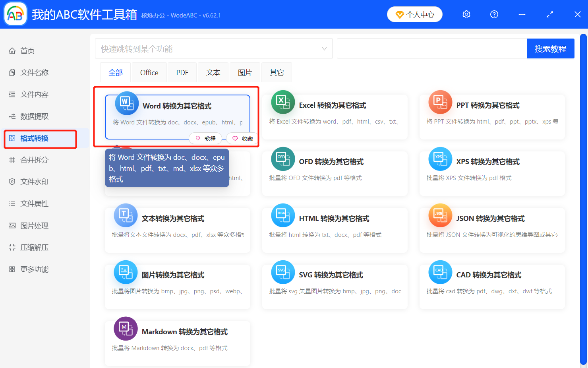The image size is (588, 368).
Task: Open the 图片处理 sidebar section
Action: coord(34,225)
